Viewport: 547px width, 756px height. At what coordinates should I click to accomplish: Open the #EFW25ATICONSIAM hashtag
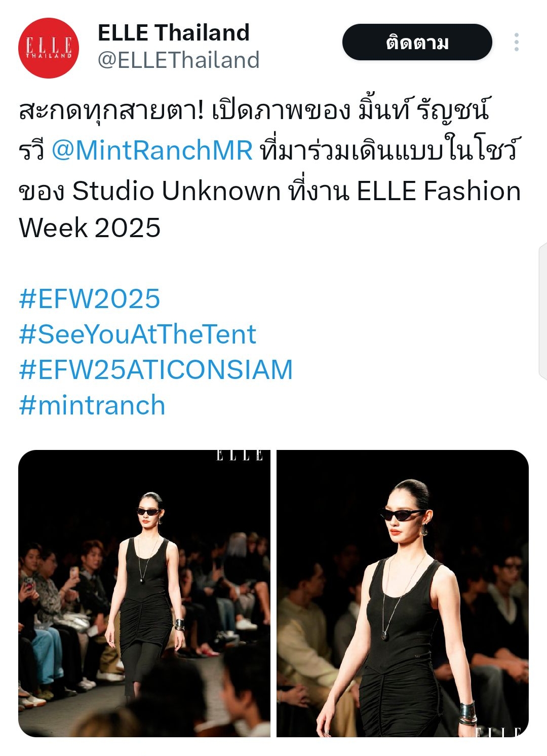click(x=156, y=370)
